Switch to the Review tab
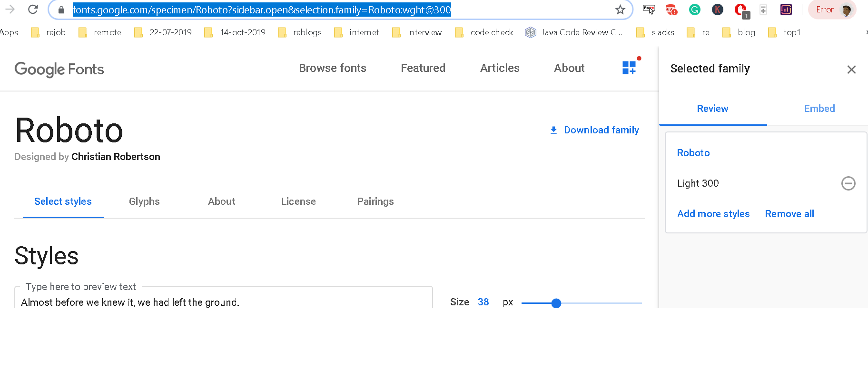Screen dimensions: 868x372 (712, 109)
